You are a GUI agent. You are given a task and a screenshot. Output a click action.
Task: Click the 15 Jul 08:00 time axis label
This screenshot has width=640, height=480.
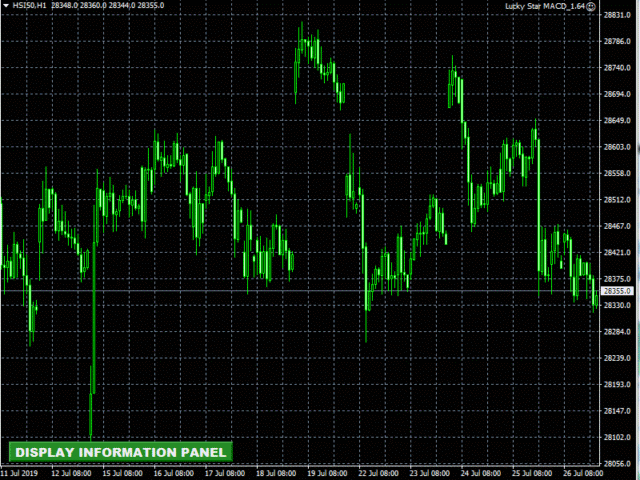(122, 473)
